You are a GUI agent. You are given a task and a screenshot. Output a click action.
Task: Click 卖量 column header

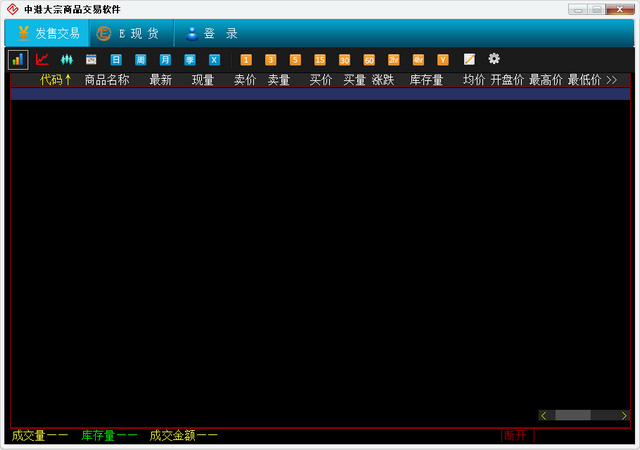click(279, 80)
